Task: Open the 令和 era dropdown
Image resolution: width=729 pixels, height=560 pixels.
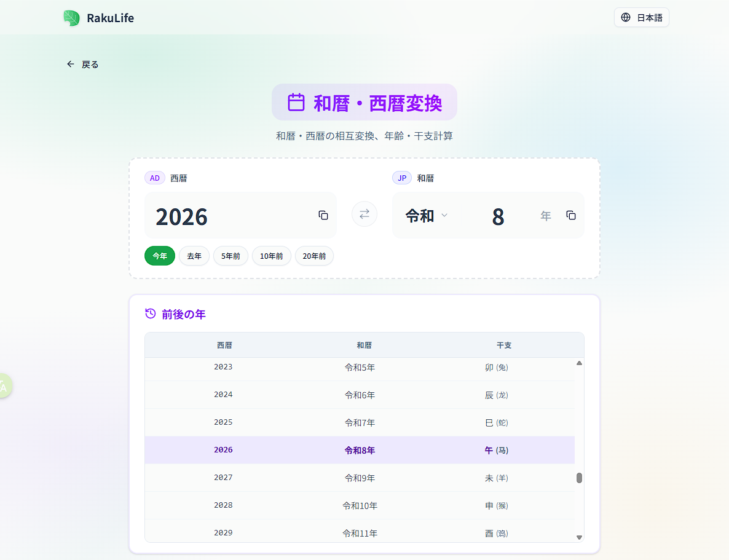Action: click(x=427, y=216)
